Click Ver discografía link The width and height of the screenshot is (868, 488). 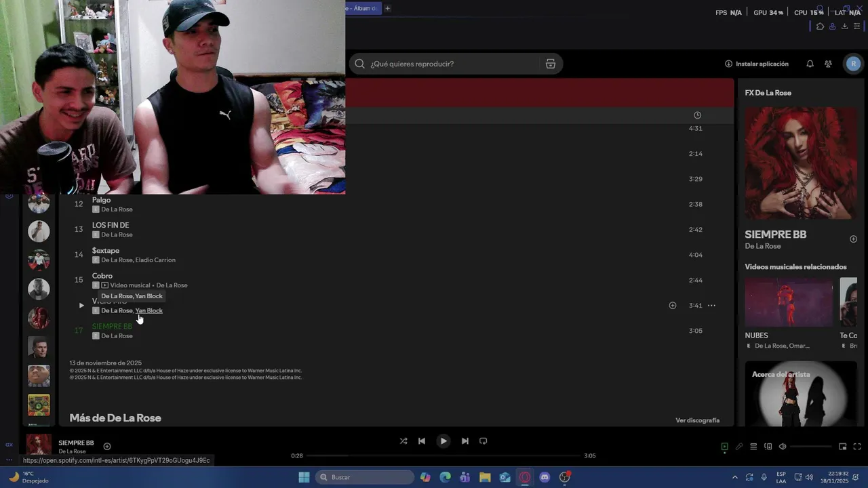point(697,420)
